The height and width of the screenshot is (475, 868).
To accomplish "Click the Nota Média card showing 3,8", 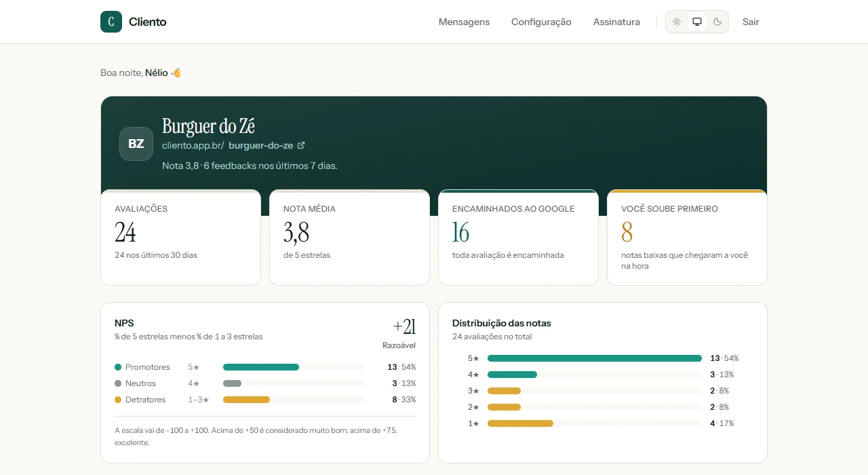I will pos(349,237).
